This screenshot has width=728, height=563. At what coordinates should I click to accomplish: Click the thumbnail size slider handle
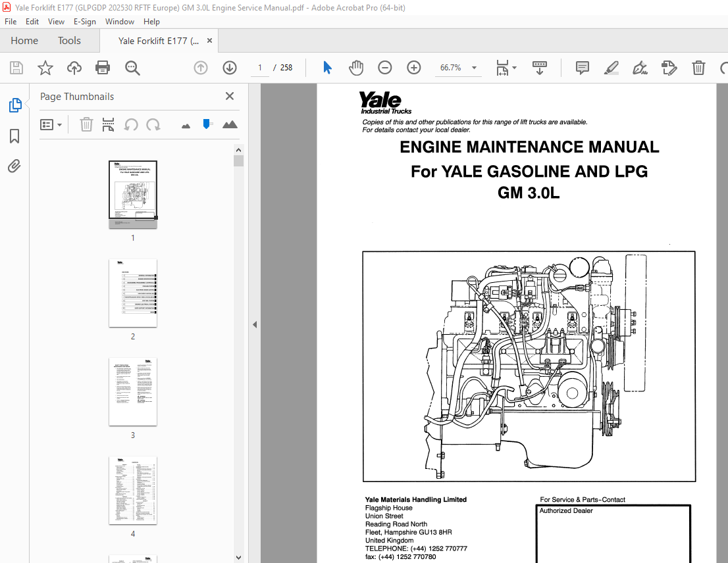point(207,124)
